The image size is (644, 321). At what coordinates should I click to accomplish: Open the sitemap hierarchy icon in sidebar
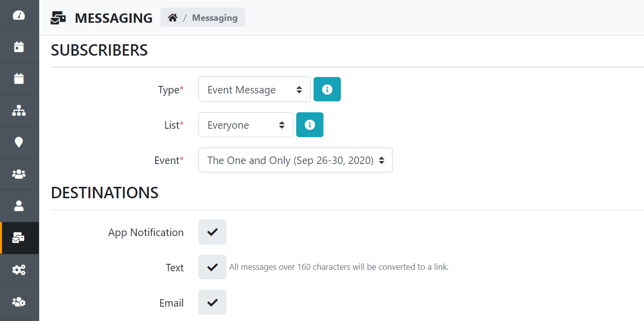point(19,111)
